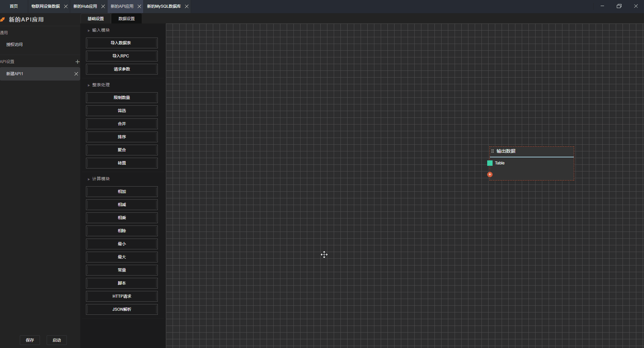Add the JSON解析 module

coord(122,309)
